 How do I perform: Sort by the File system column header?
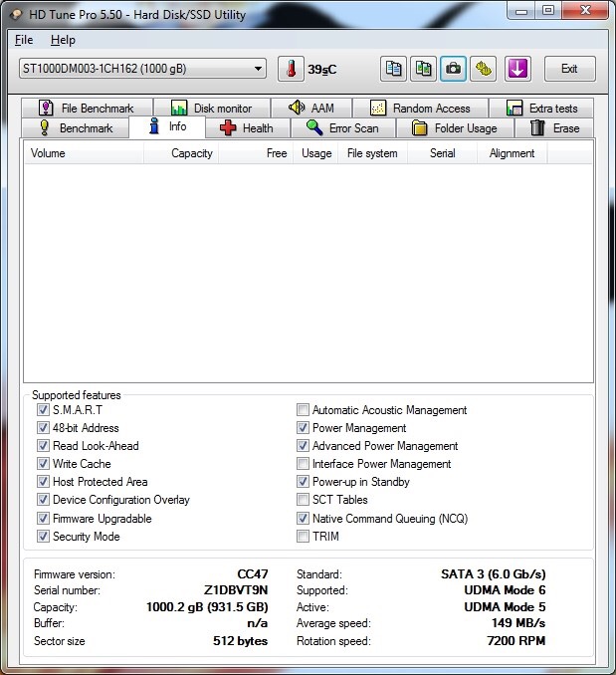pos(373,153)
